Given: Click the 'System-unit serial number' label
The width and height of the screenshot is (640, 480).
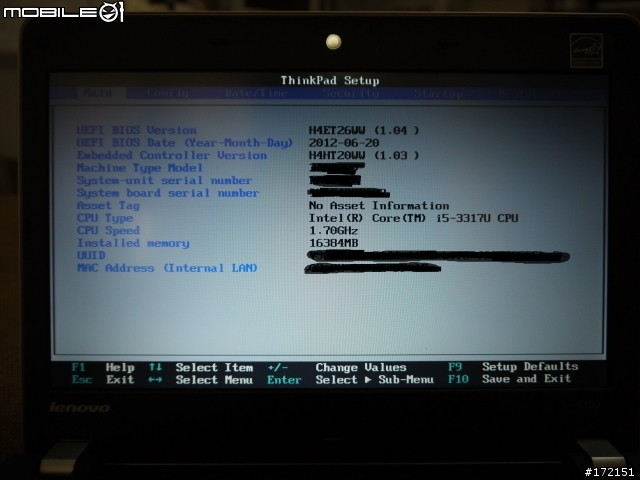Looking at the screenshot, I should pos(164,180).
